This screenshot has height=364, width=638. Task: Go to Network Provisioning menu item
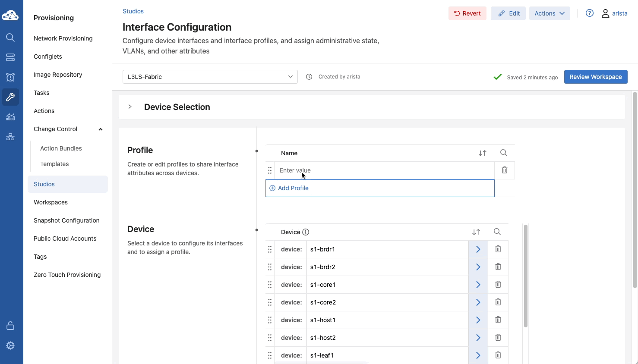(x=63, y=38)
